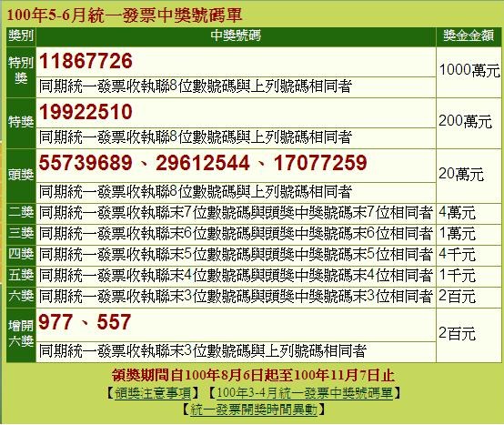The image size is (504, 425).
Task: Click the 頭獎 row label
Action: (x=21, y=175)
